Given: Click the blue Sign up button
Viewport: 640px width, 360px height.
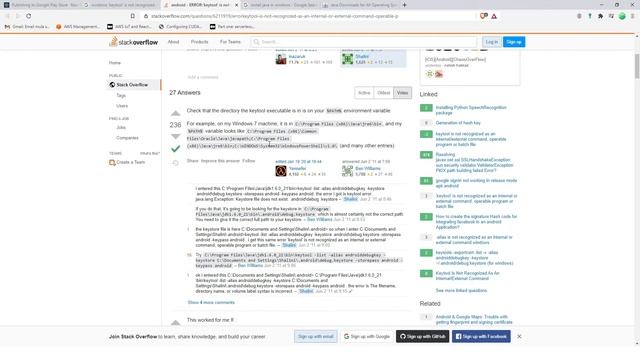Looking at the screenshot, I should point(514,42).
